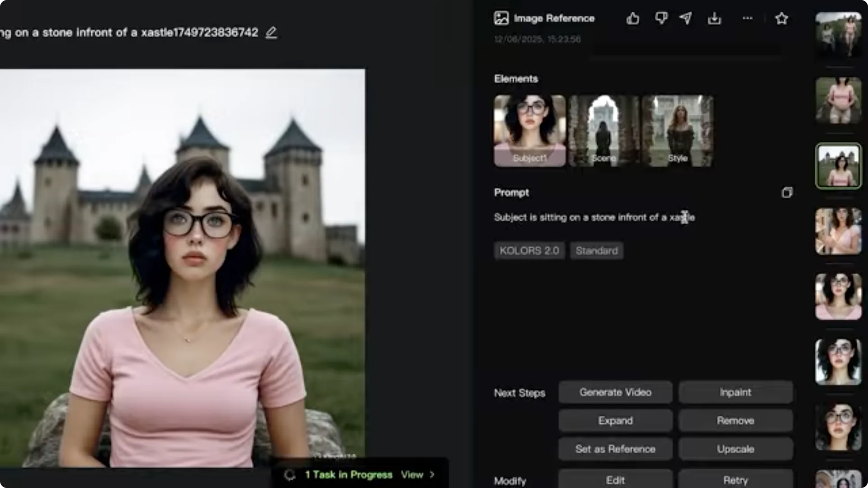This screenshot has height=488, width=868.
Task: Like the generated image with thumbs up
Action: (x=632, y=19)
